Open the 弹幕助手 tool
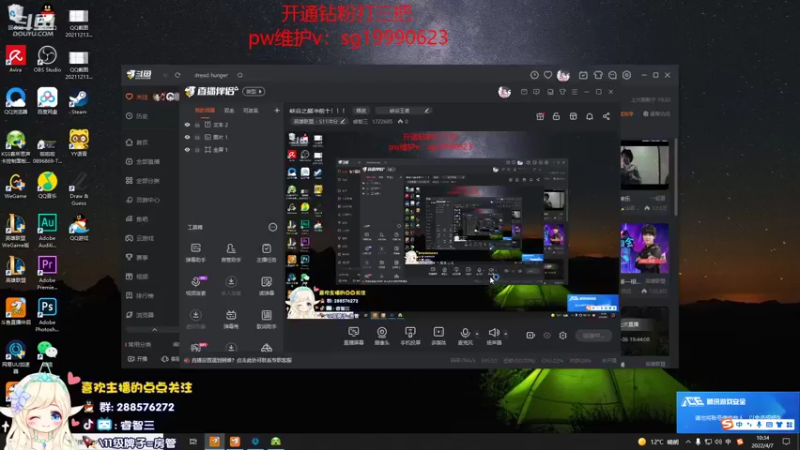Screen dimensions: 800x450 (195, 253)
